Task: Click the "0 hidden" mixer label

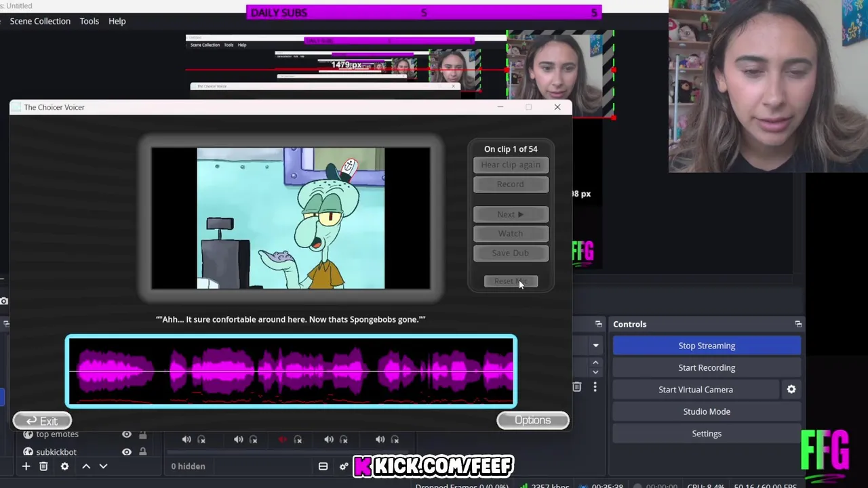Action: (188, 466)
